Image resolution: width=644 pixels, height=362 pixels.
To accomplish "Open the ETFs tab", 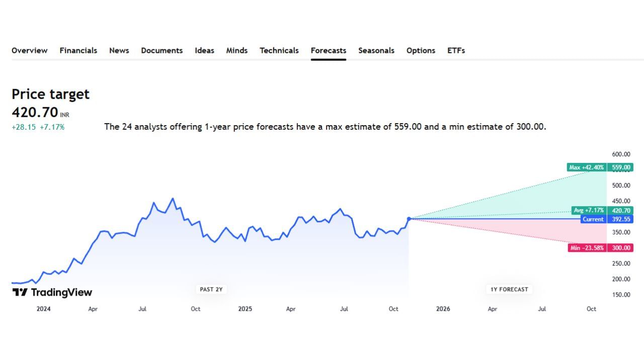I will [456, 50].
